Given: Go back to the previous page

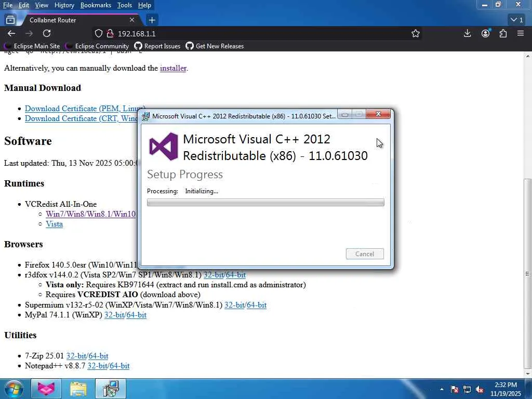Looking at the screenshot, I should click(x=11, y=33).
